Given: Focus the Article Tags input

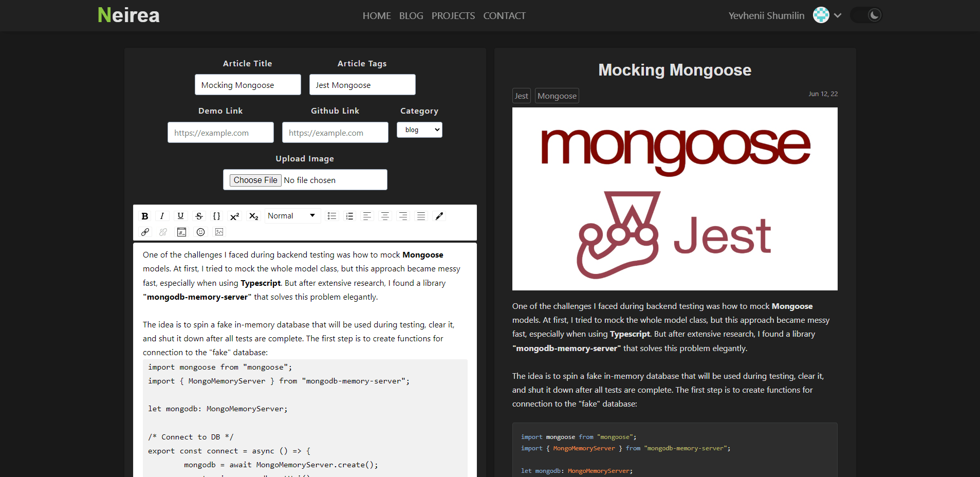Looking at the screenshot, I should pos(362,85).
